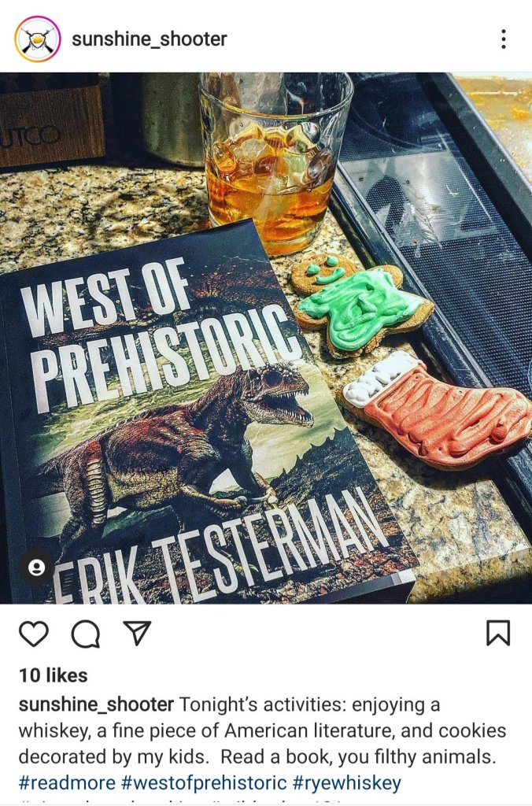Screen dimensions: 532x806
Task: Like the post with the heart icon
Action: click(34, 634)
